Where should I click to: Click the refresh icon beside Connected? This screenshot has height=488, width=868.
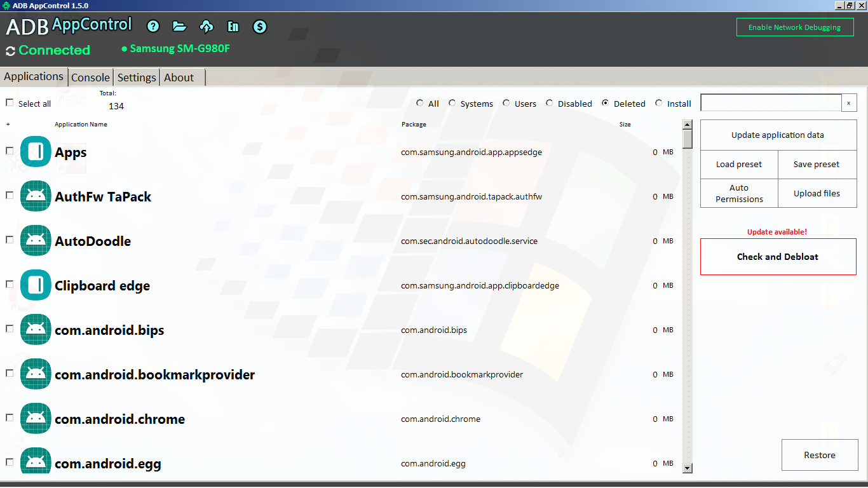point(10,51)
